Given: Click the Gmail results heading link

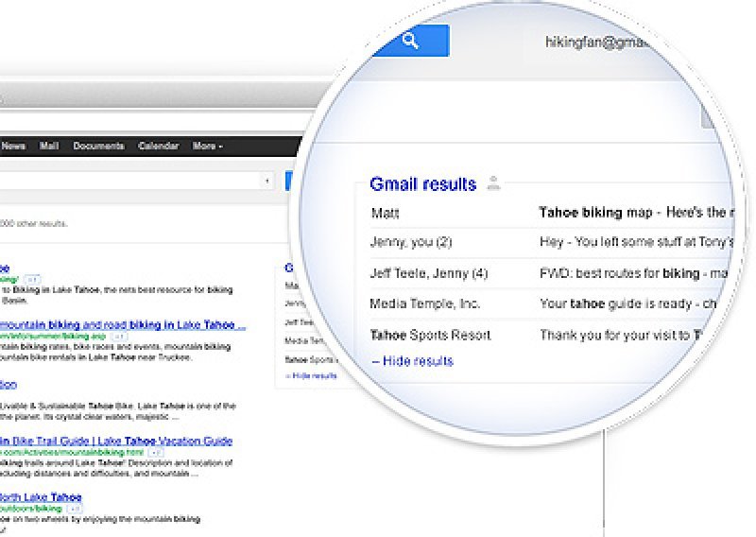Looking at the screenshot, I should tap(422, 184).
